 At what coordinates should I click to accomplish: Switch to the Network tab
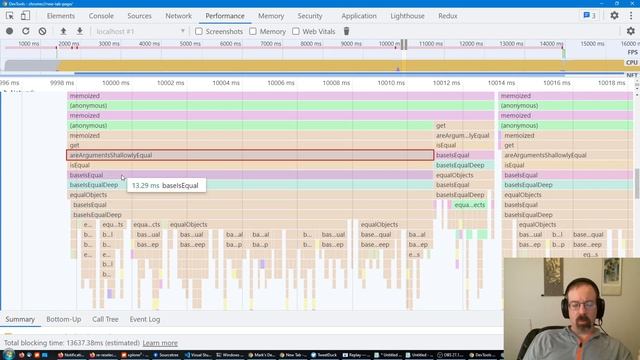(178, 16)
